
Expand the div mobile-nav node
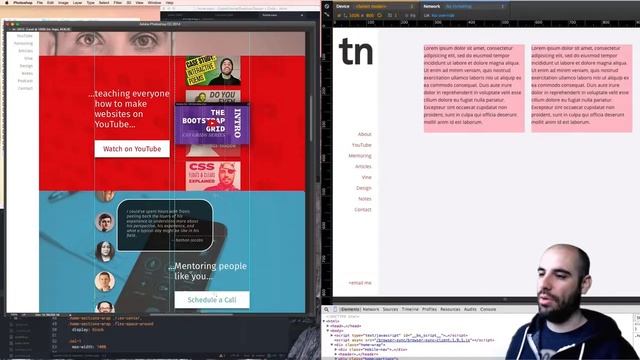click(336, 350)
